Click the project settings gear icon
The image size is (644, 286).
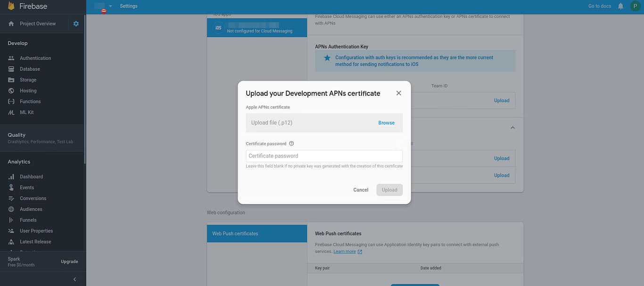point(75,23)
